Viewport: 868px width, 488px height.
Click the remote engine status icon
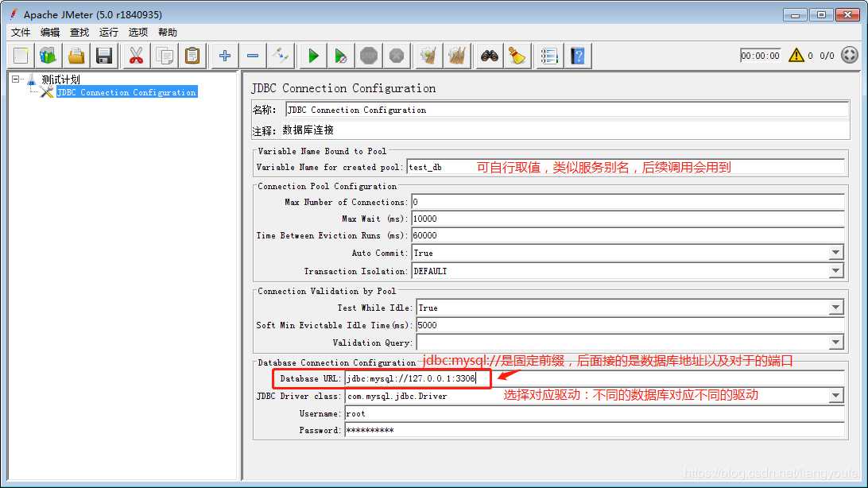click(x=849, y=56)
